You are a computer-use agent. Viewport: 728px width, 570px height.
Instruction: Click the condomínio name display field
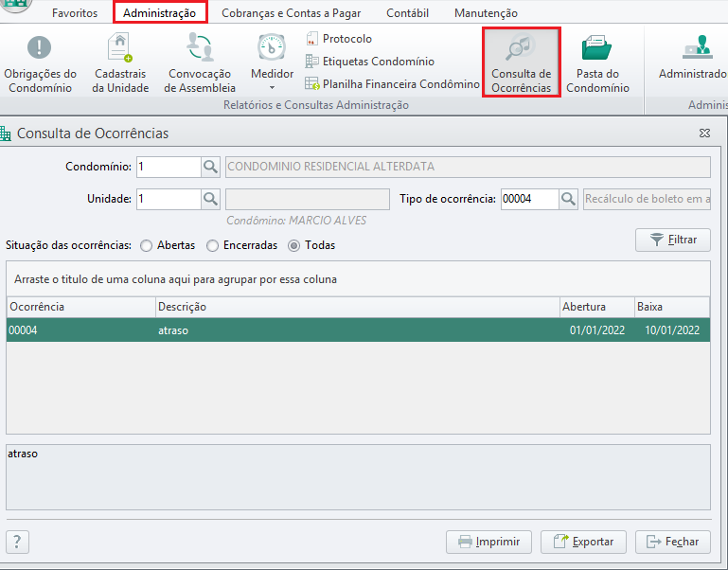pyautogui.click(x=468, y=167)
